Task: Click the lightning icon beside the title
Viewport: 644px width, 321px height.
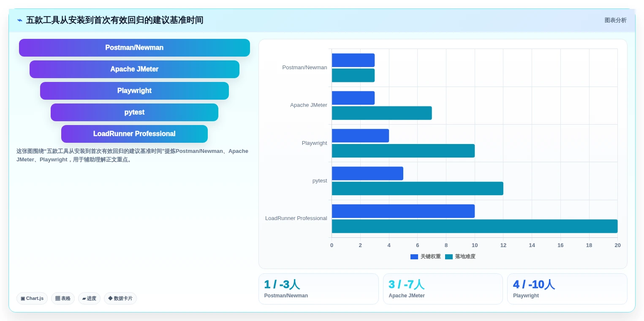Action: pyautogui.click(x=20, y=20)
